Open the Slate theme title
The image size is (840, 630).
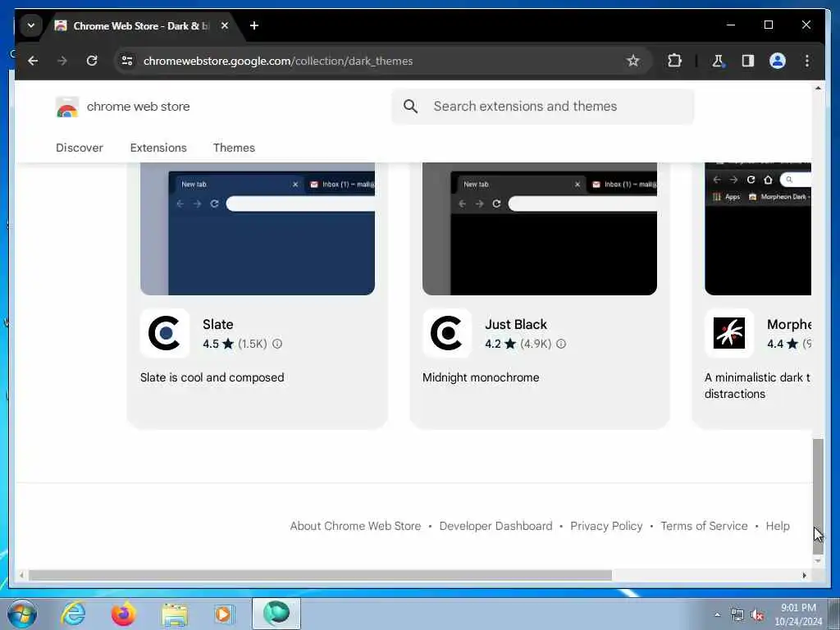tap(218, 325)
